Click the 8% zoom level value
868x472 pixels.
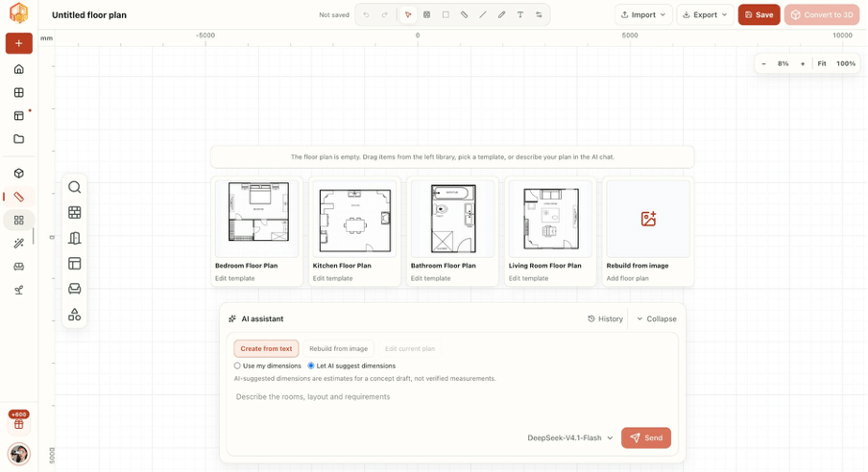tap(783, 63)
